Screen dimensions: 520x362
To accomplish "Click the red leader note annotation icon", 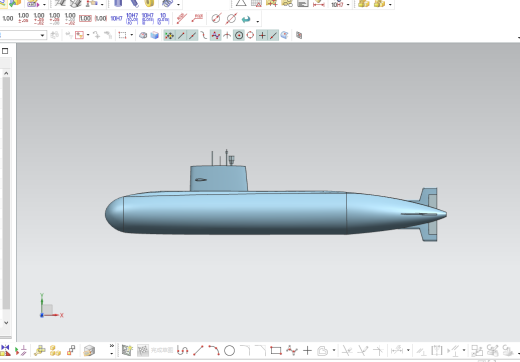I will pos(197,18).
